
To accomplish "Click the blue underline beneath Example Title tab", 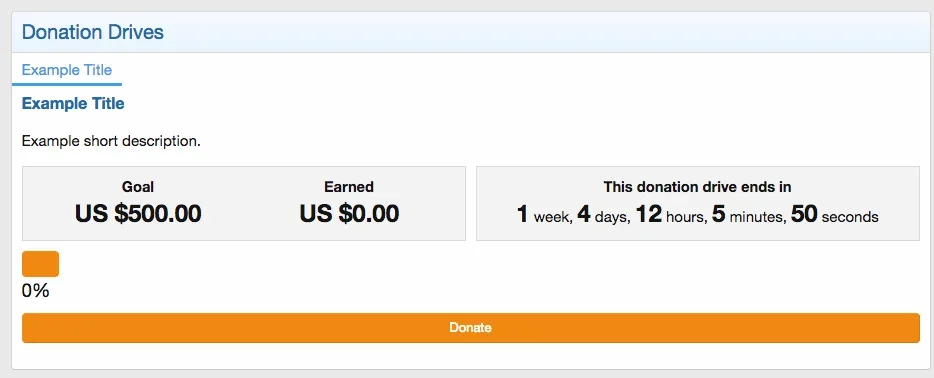I will (67, 84).
